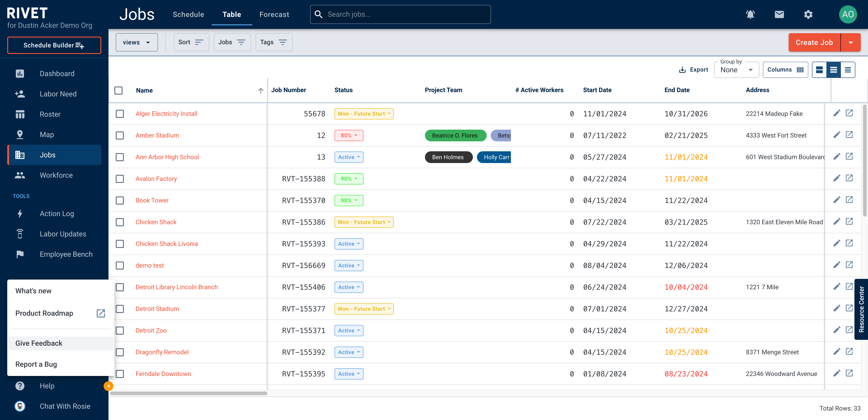Viewport: 868px width, 420px height.
Task: Open Detroit Stadium Won - Future Start status
Action: [x=364, y=309]
